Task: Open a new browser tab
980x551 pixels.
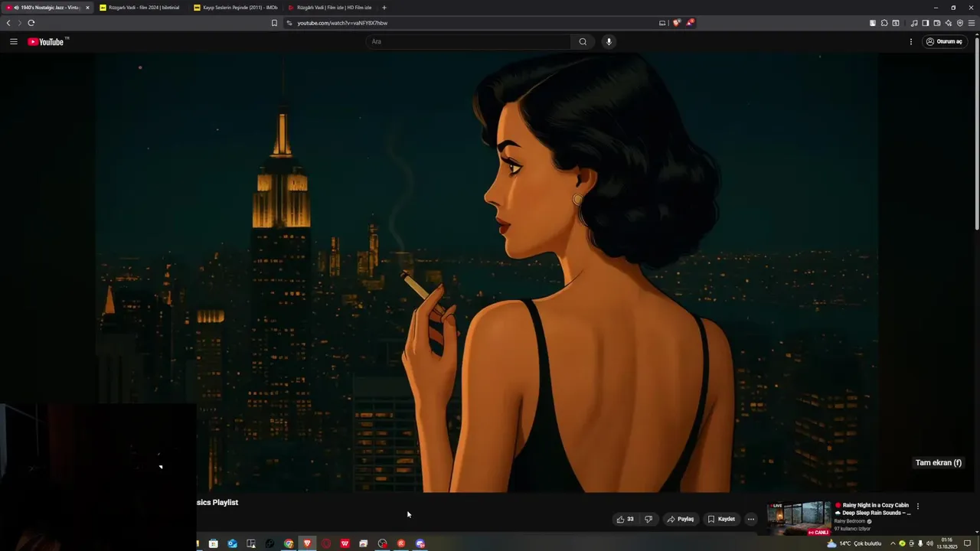Action: pos(384,8)
